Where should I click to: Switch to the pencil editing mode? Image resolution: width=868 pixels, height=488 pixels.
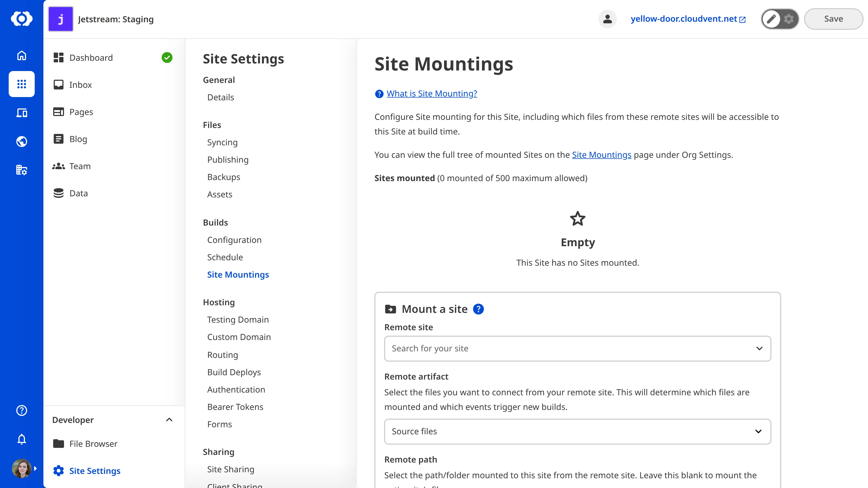771,19
